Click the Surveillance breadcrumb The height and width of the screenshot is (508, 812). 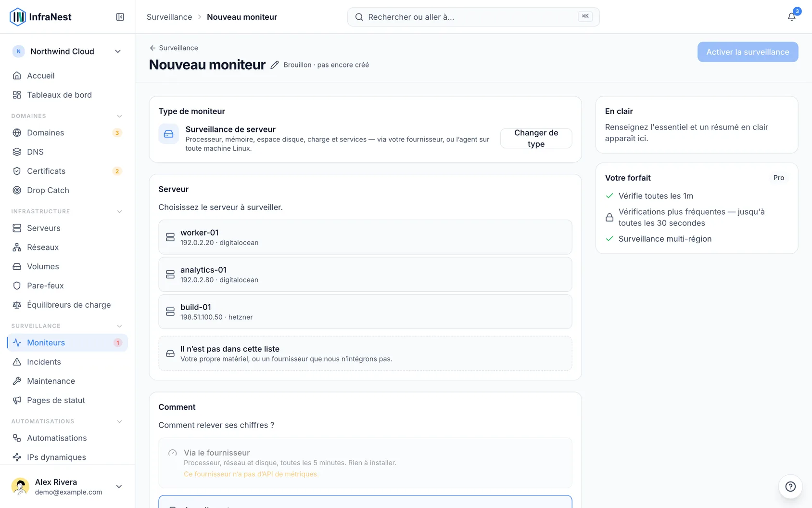(169, 17)
